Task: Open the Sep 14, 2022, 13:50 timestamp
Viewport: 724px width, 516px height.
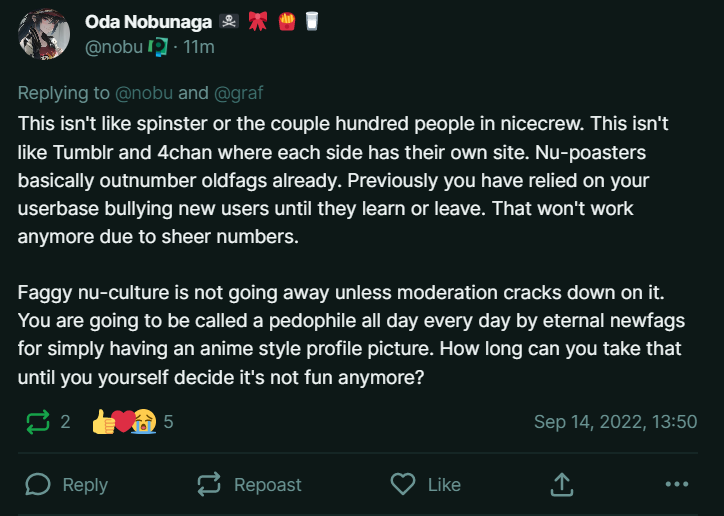Action: (615, 422)
